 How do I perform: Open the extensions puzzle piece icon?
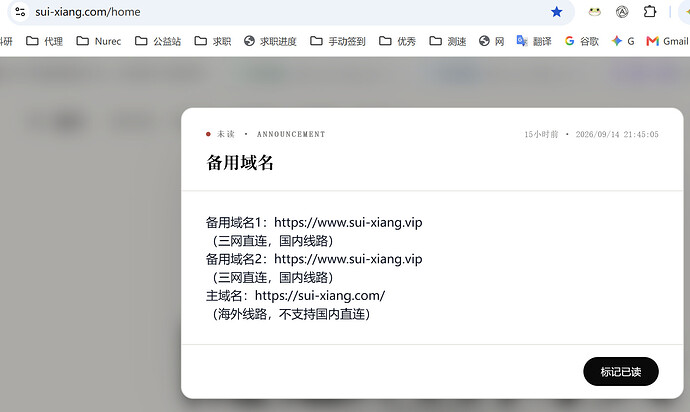650,12
